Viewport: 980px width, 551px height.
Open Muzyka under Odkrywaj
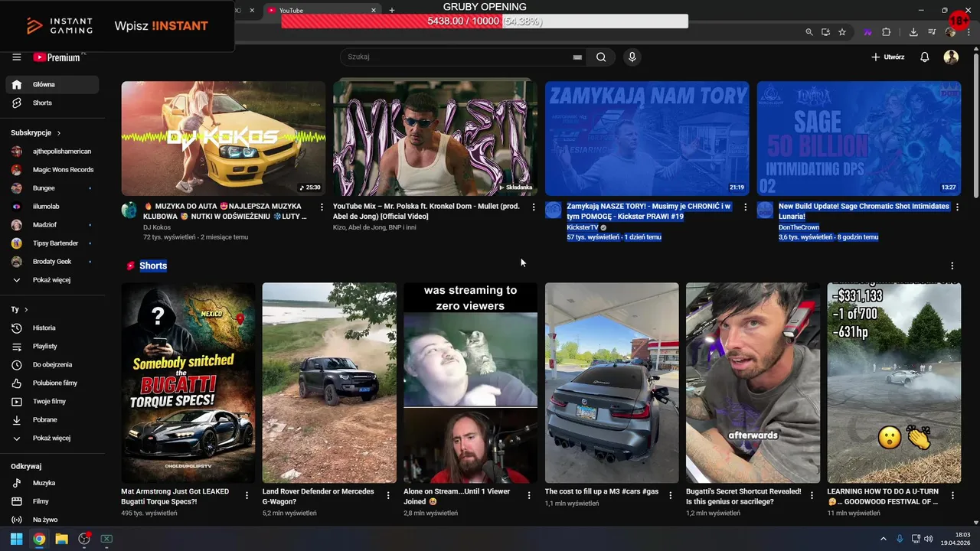click(x=52, y=484)
